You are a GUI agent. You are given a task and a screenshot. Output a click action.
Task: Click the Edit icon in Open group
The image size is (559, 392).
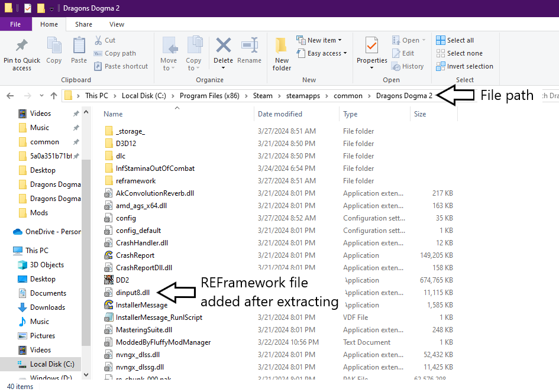396,53
